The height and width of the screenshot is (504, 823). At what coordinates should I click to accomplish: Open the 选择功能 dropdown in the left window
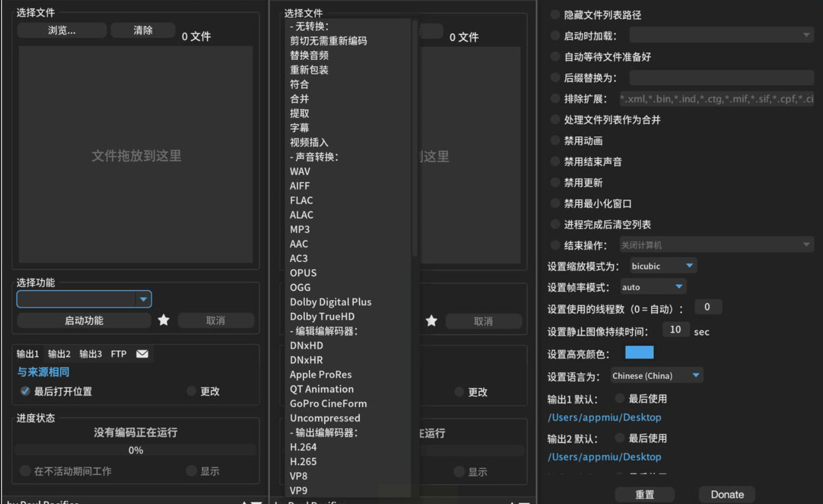click(x=84, y=299)
